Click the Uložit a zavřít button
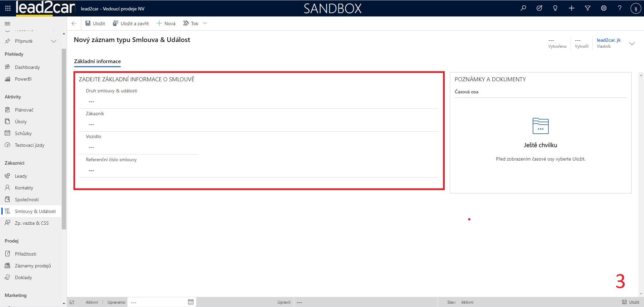This screenshot has width=644, height=307. tap(131, 24)
